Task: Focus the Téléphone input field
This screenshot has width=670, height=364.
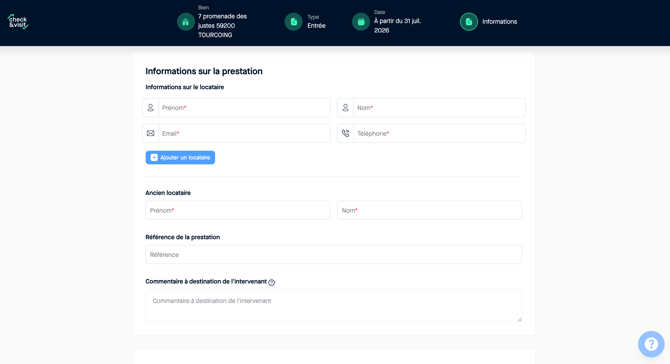Action: (x=439, y=133)
